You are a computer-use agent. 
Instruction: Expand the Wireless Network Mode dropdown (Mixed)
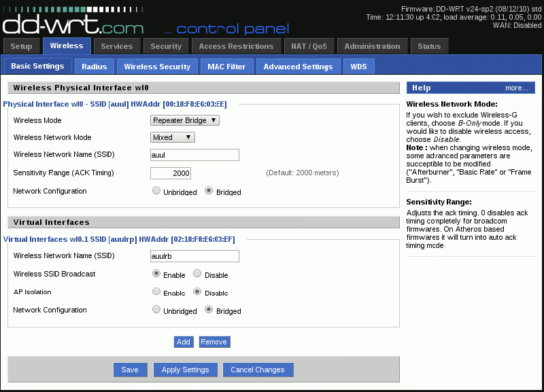tap(173, 137)
